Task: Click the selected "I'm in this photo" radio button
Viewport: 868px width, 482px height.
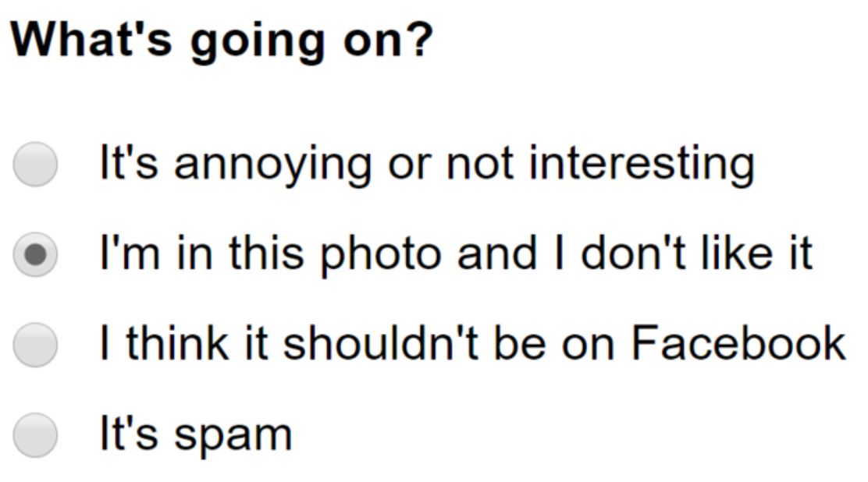Action: (x=35, y=254)
